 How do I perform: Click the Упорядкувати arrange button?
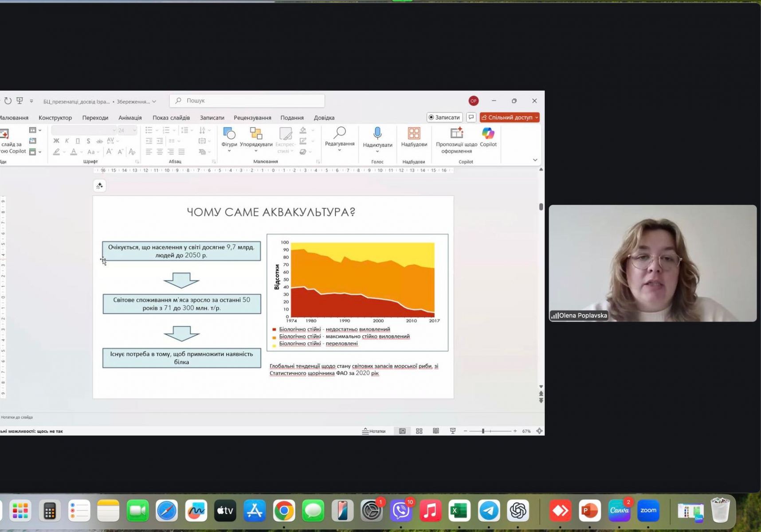256,138
